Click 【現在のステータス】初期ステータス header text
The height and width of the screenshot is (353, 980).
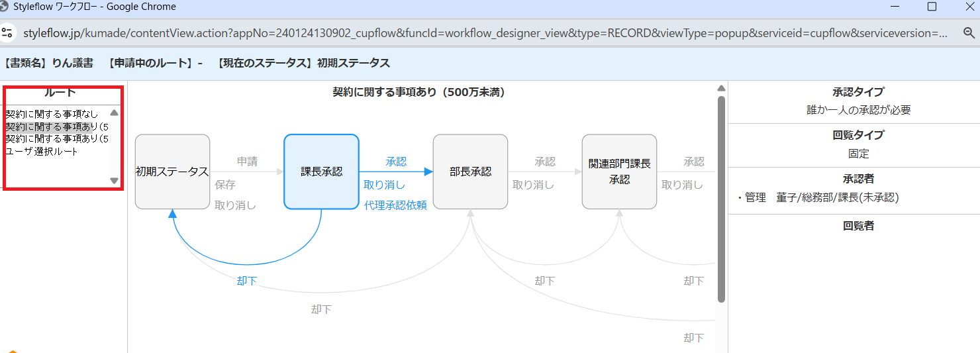tap(303, 63)
